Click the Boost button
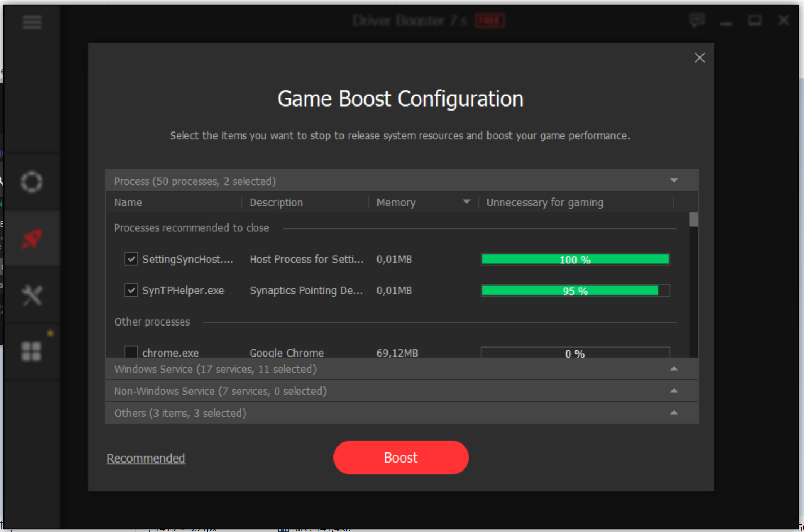 coord(401,458)
